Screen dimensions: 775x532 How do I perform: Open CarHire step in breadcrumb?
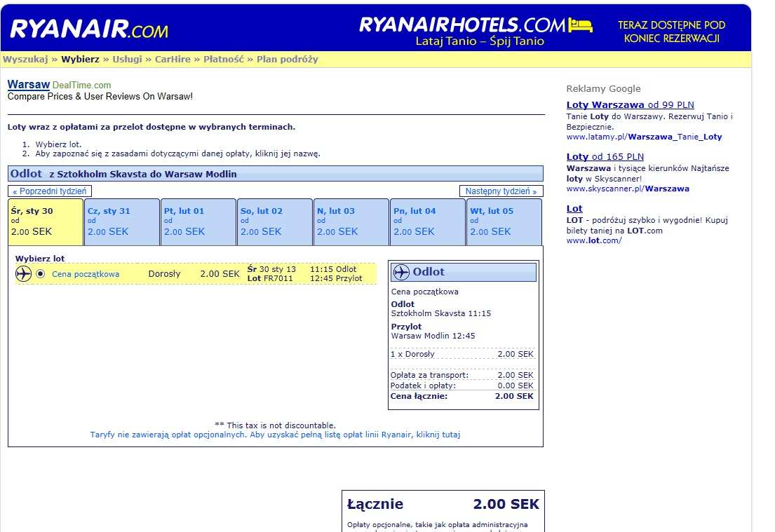[173, 60]
